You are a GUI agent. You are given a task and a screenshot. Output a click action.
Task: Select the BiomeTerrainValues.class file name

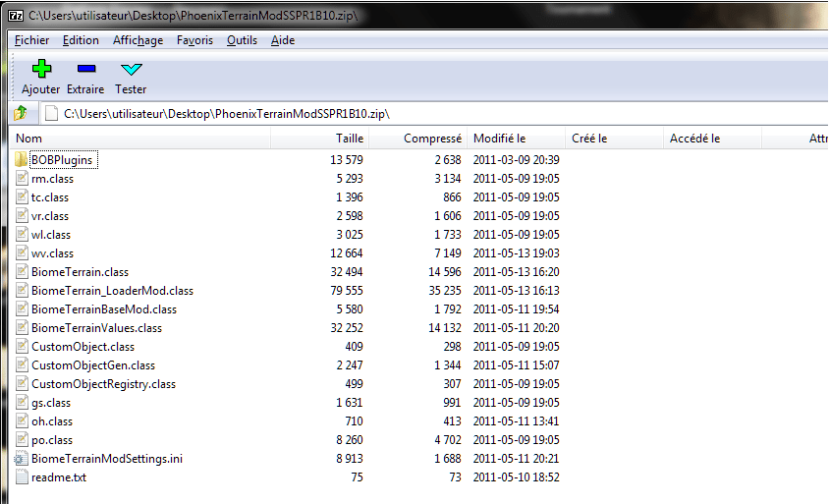tap(96, 328)
